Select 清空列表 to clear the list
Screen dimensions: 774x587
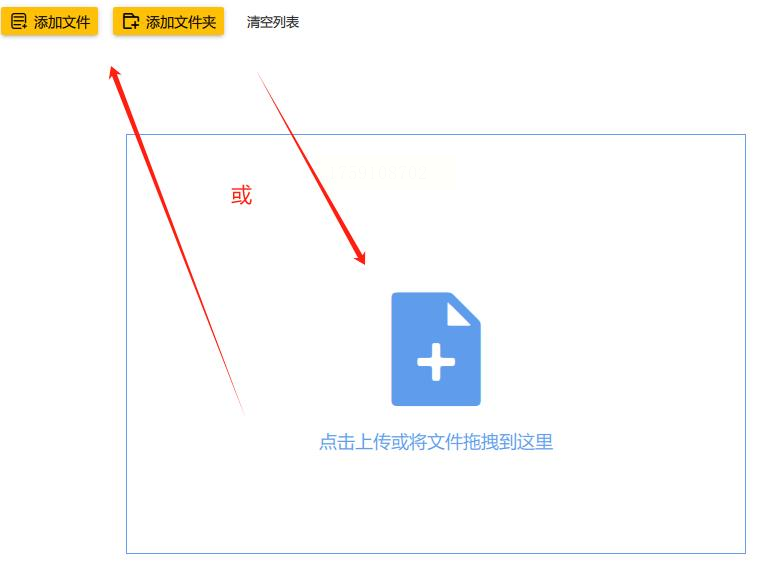[273, 22]
